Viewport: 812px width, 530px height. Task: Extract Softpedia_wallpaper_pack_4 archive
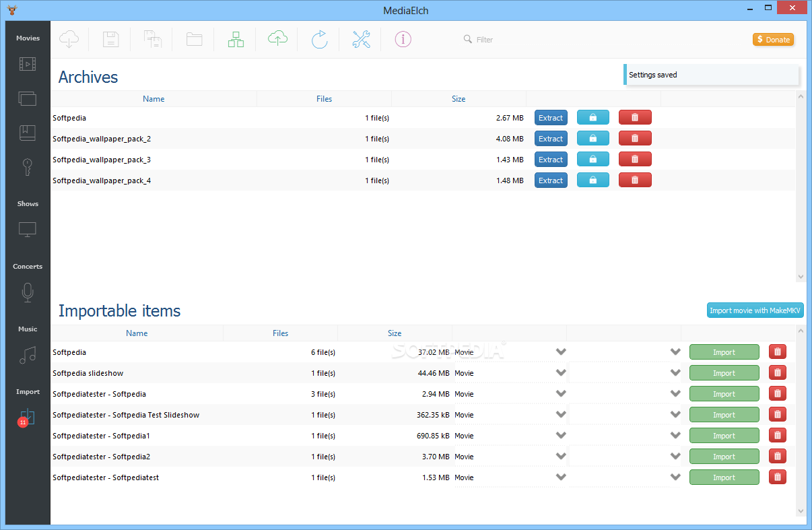click(x=551, y=180)
